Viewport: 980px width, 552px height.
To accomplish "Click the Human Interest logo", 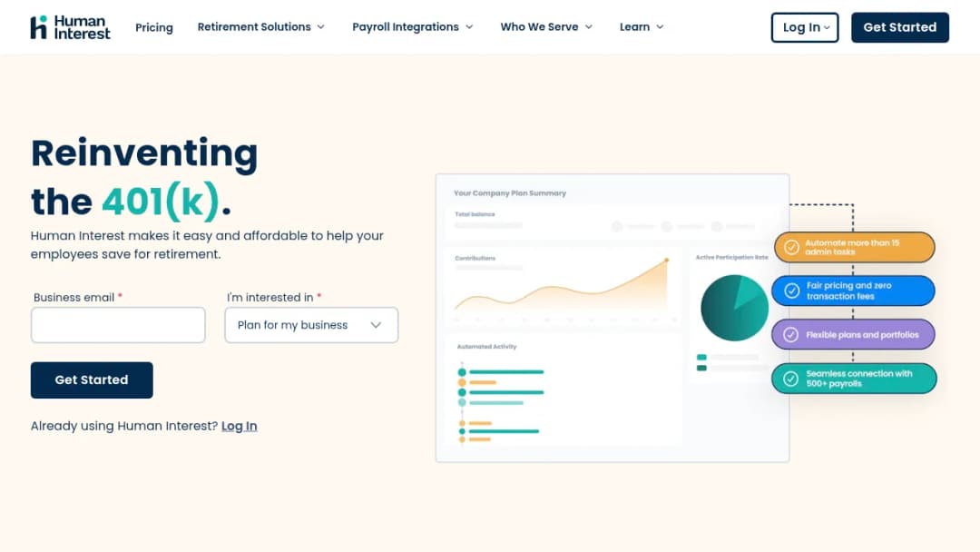I will coord(70,27).
